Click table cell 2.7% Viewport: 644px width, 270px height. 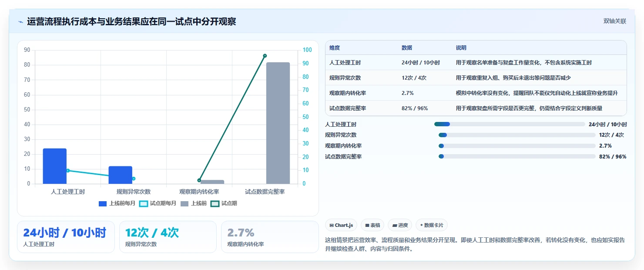[x=408, y=93]
